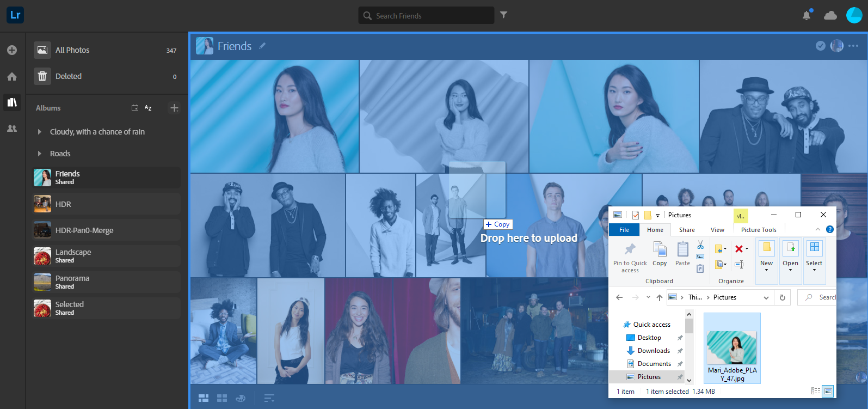Image resolution: width=868 pixels, height=409 pixels.
Task: Click the Cut scissors icon in Explorer
Action: pyautogui.click(x=700, y=245)
